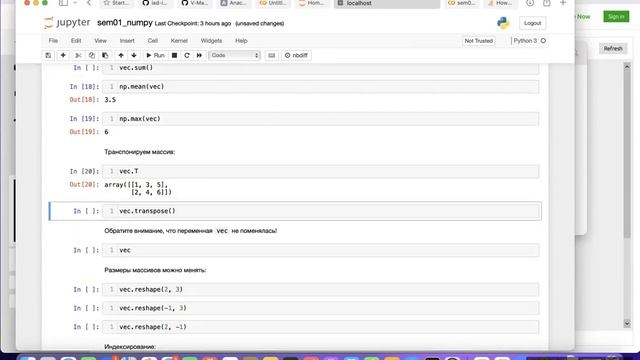Open the cell type dropdown showing Code
Screen dimensions: 640x360
coord(234,56)
